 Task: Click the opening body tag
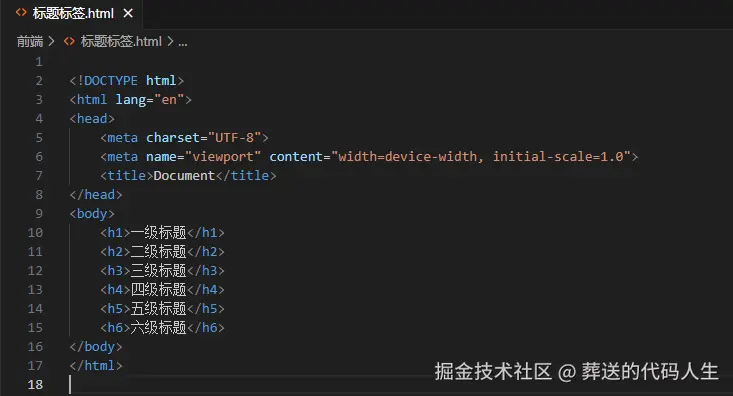(92, 214)
